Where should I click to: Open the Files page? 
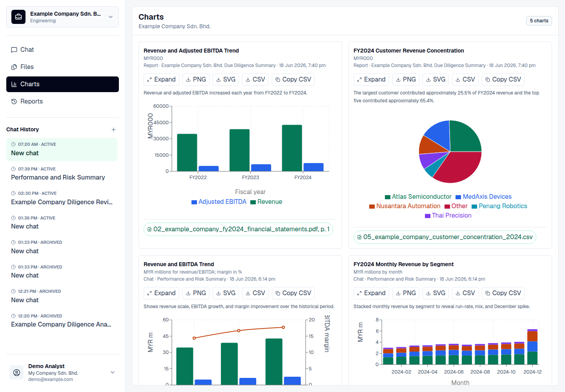tap(62, 67)
